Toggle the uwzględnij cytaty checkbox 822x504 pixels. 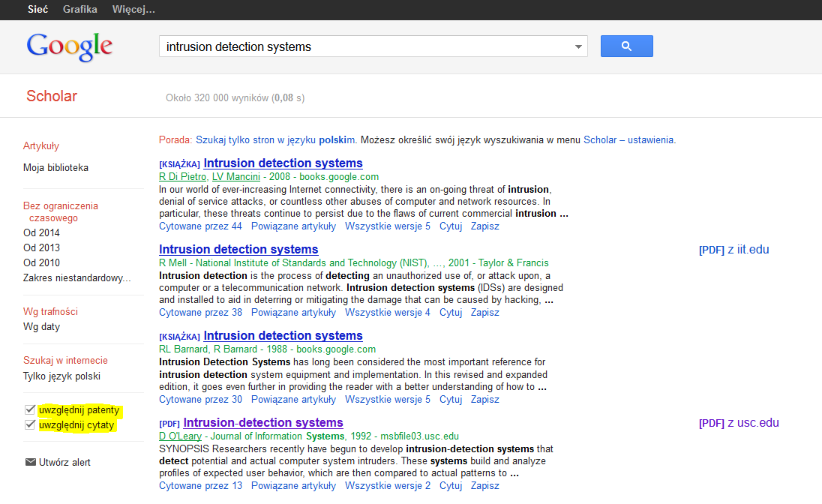[x=30, y=424]
